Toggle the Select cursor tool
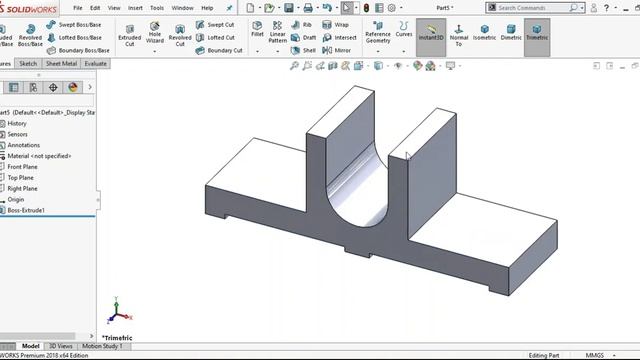This screenshot has width=640, height=360. tap(347, 8)
